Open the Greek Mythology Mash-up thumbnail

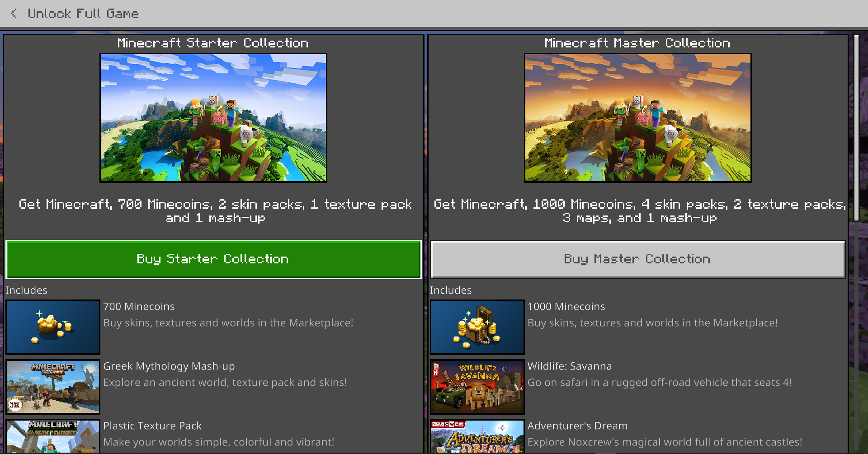53,387
